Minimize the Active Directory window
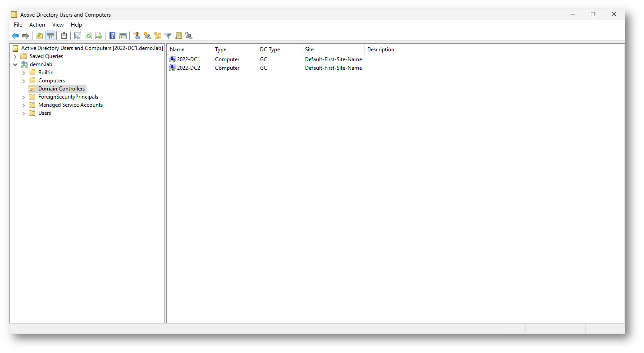The image size is (644, 353). (572, 14)
